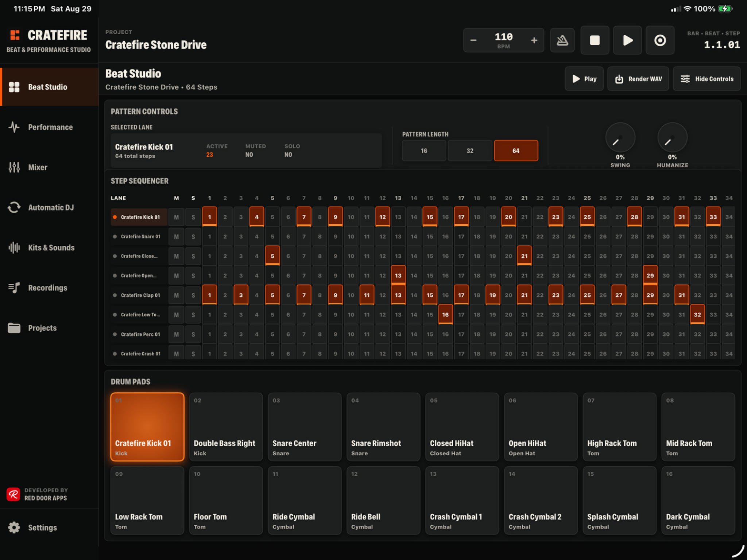
Task: Arm the record button in the transport
Action: 659,40
